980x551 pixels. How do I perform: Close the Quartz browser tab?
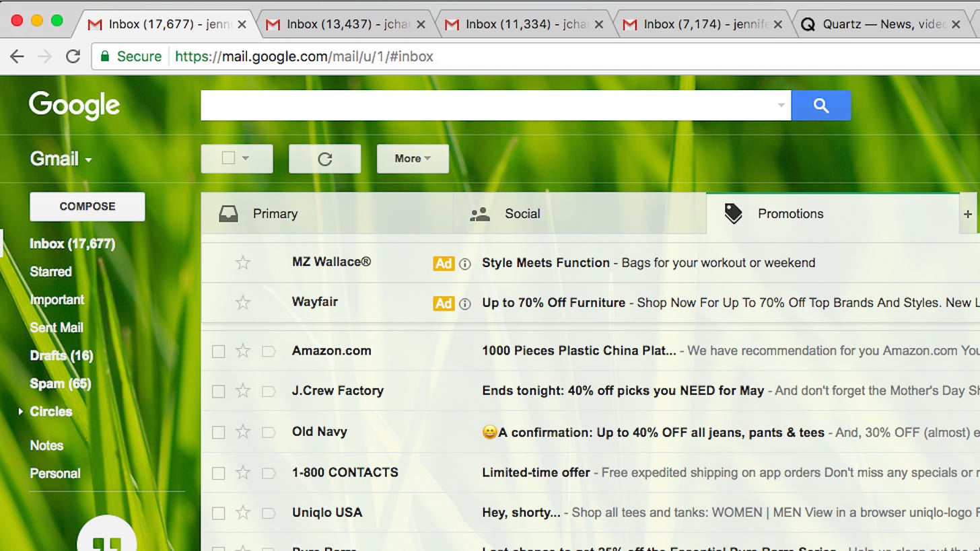[956, 24]
